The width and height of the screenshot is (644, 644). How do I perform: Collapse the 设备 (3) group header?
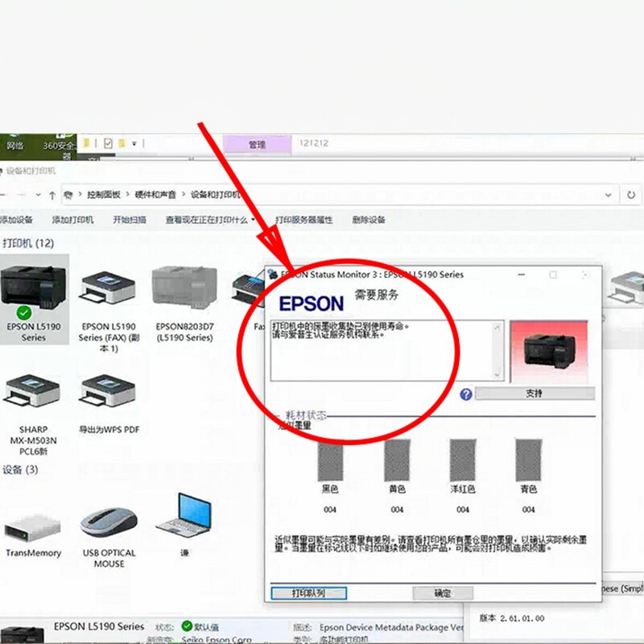(x=20, y=469)
